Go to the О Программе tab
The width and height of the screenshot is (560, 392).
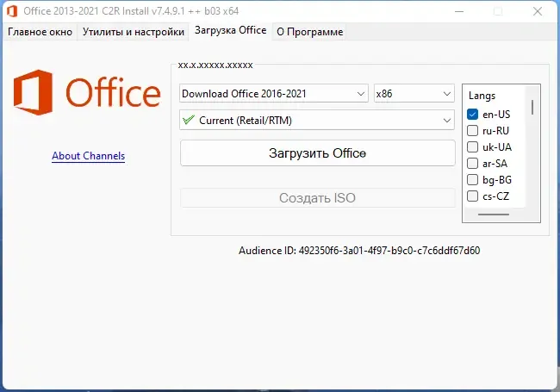coord(309,32)
